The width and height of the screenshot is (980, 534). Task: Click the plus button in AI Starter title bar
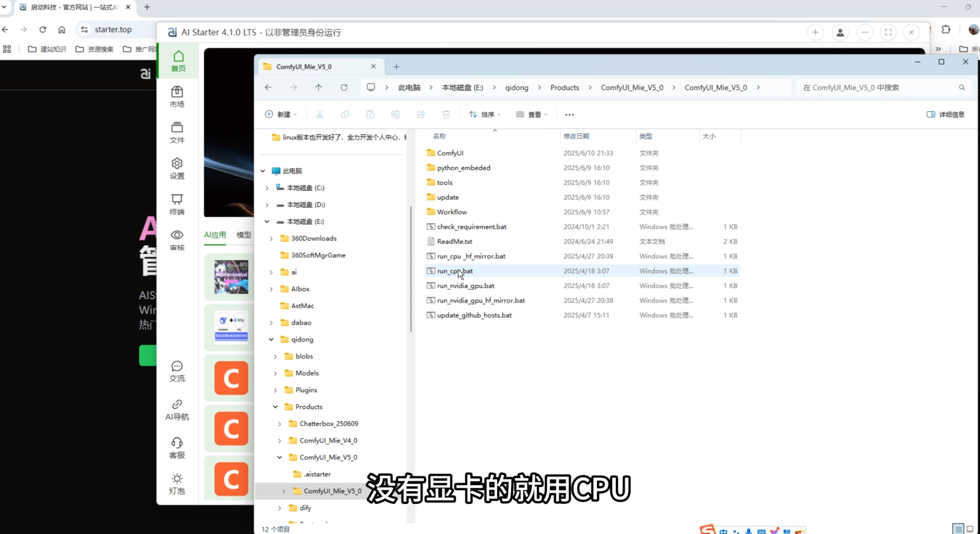tap(815, 32)
